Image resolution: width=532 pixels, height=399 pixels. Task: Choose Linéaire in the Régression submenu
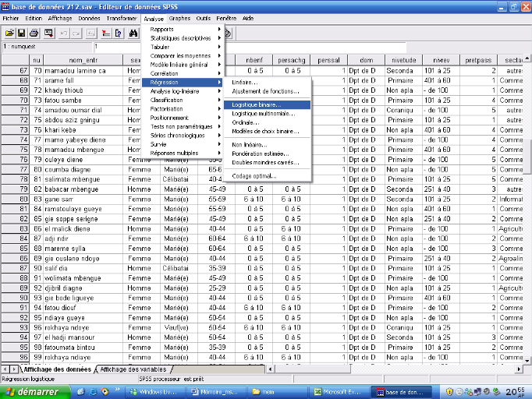(244, 83)
